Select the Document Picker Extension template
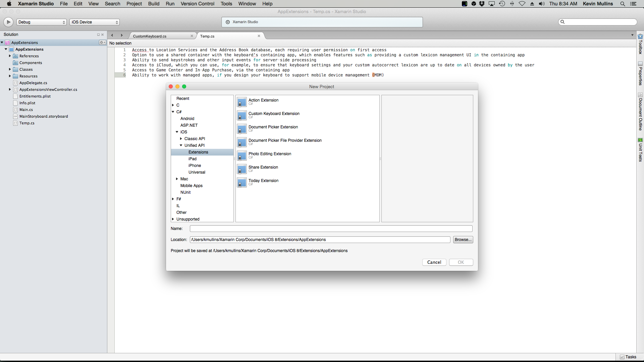Image resolution: width=644 pixels, height=362 pixels. (273, 129)
